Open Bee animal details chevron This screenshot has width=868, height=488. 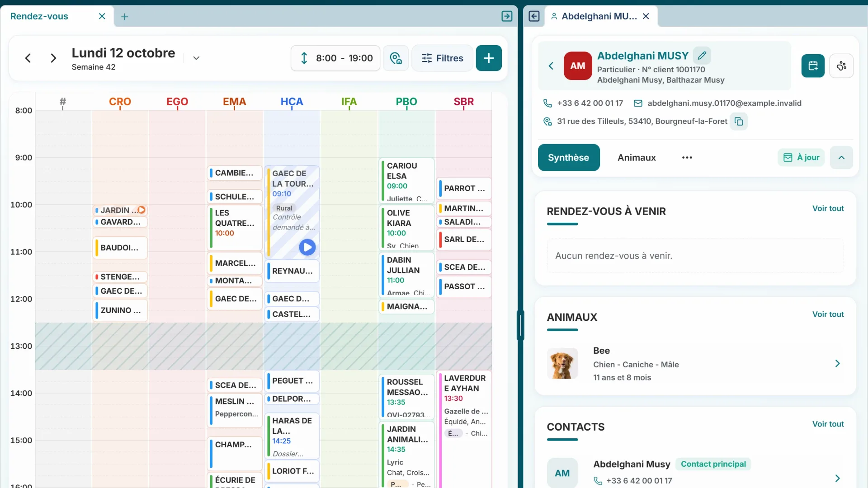(x=837, y=364)
